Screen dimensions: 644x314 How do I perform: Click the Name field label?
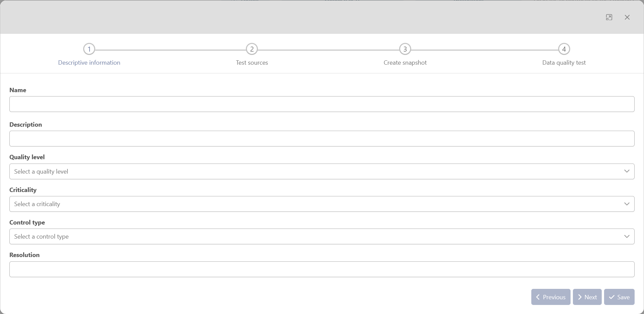[x=18, y=90]
